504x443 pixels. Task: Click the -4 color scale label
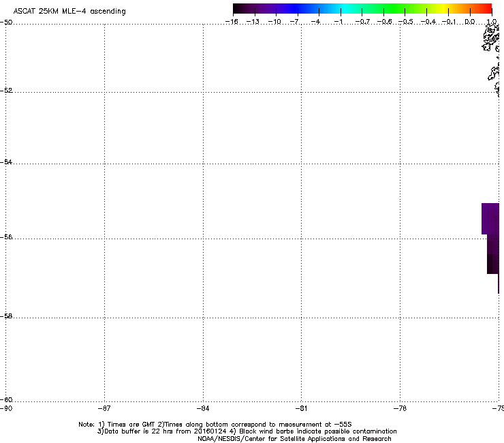pyautogui.click(x=316, y=22)
